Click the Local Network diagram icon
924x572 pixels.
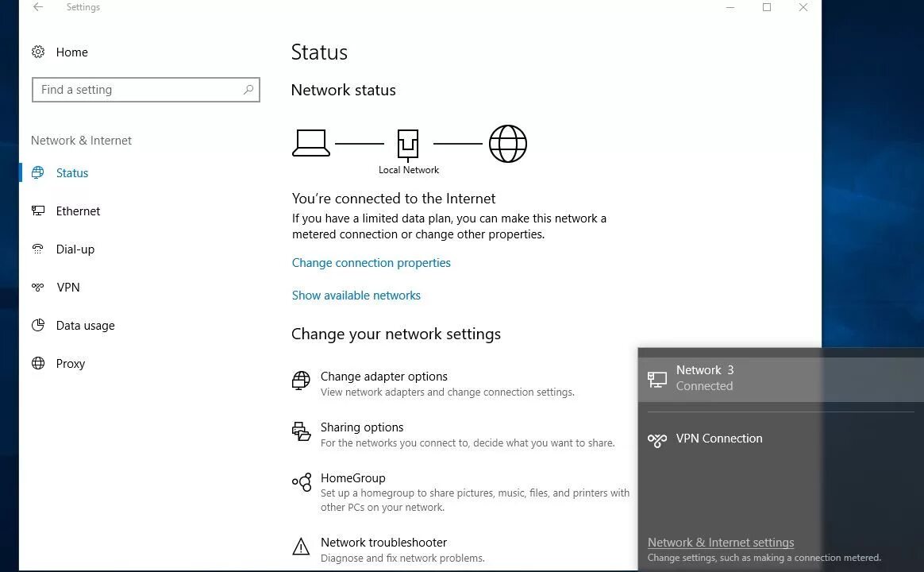[x=408, y=145]
